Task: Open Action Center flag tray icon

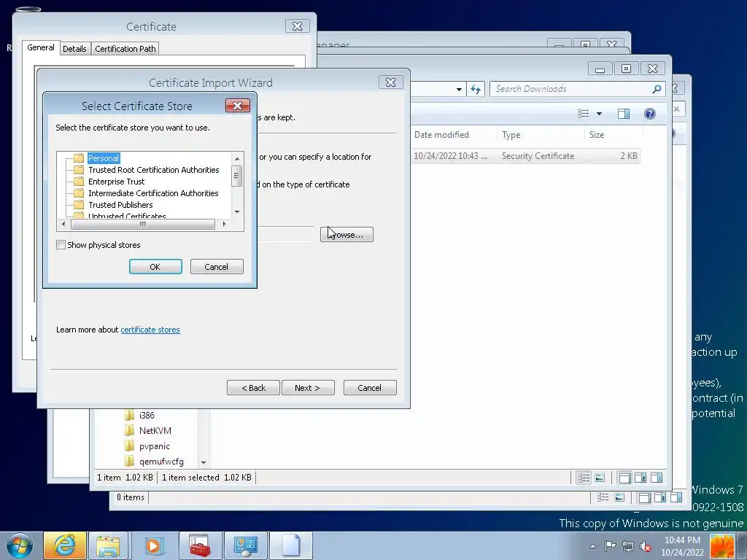Action: click(x=611, y=546)
